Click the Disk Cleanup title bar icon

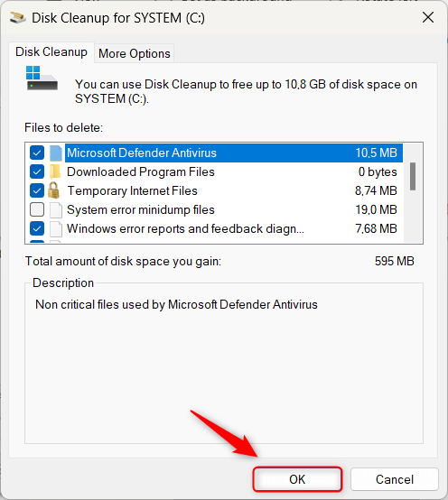(18, 17)
